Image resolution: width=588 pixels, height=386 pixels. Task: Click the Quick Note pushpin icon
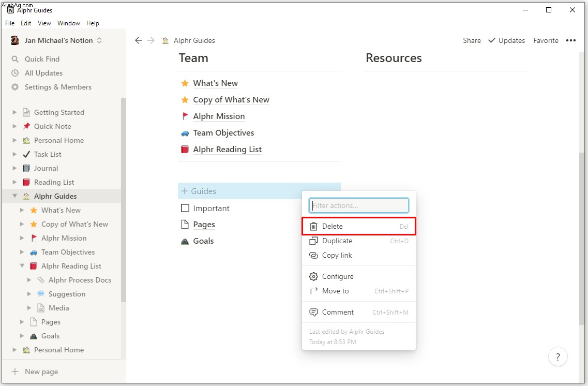26,126
